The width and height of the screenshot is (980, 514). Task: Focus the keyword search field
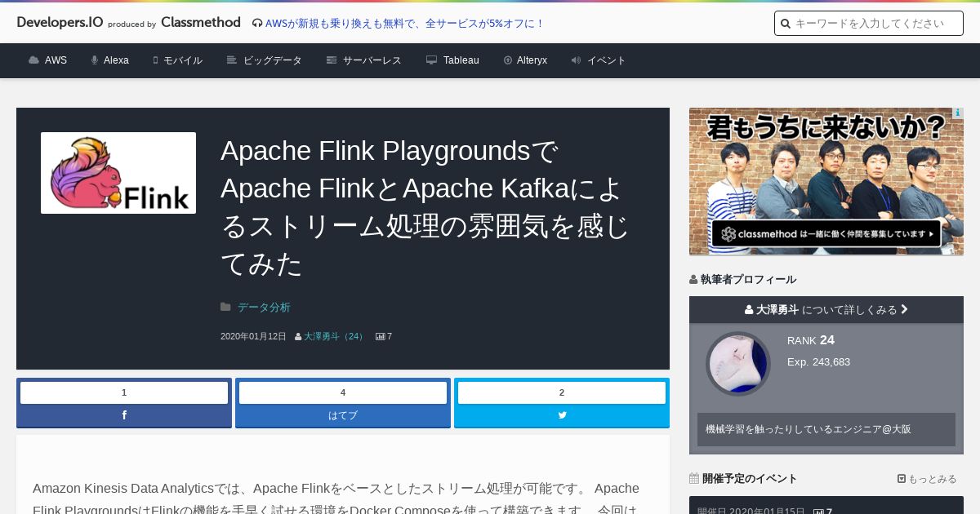[x=869, y=24]
